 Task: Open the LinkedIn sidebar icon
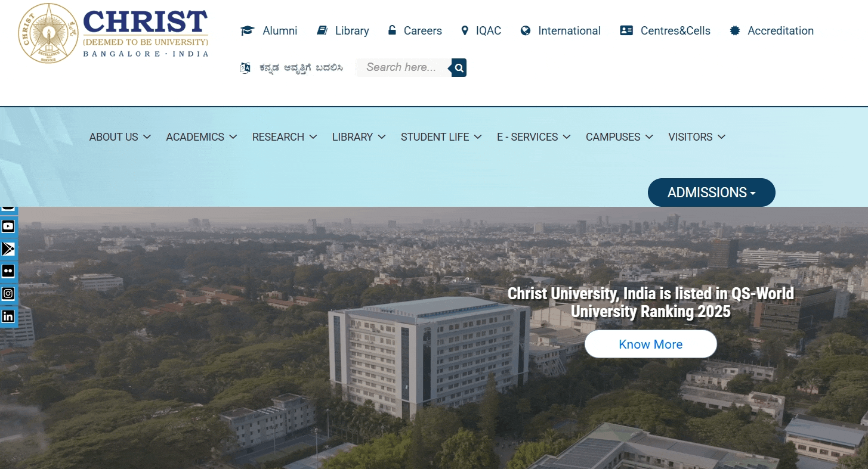click(8, 316)
